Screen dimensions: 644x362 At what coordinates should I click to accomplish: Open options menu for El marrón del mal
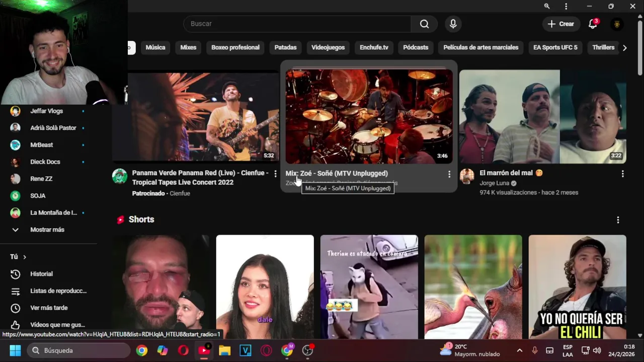coord(622,174)
